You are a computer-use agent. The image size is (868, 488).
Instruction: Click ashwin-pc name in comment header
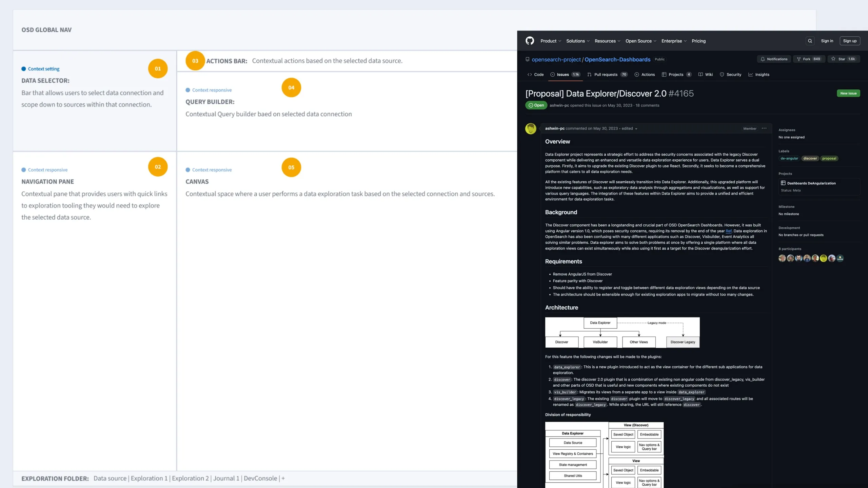[x=555, y=128]
